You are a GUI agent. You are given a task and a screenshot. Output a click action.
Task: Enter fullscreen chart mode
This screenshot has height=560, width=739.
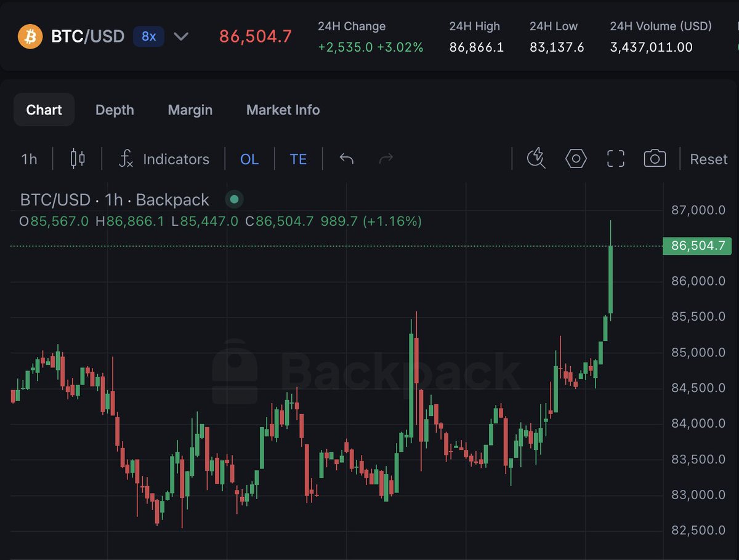click(x=616, y=159)
